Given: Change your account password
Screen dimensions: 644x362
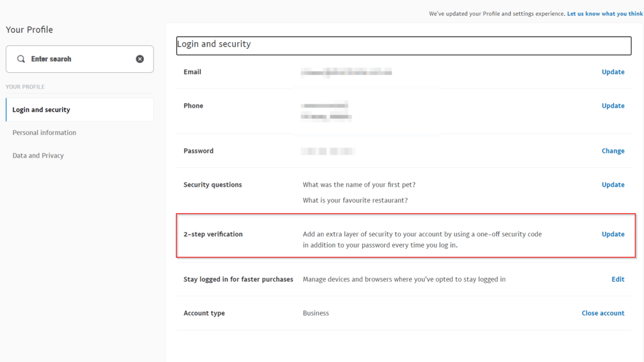Looking at the screenshot, I should 613,151.
